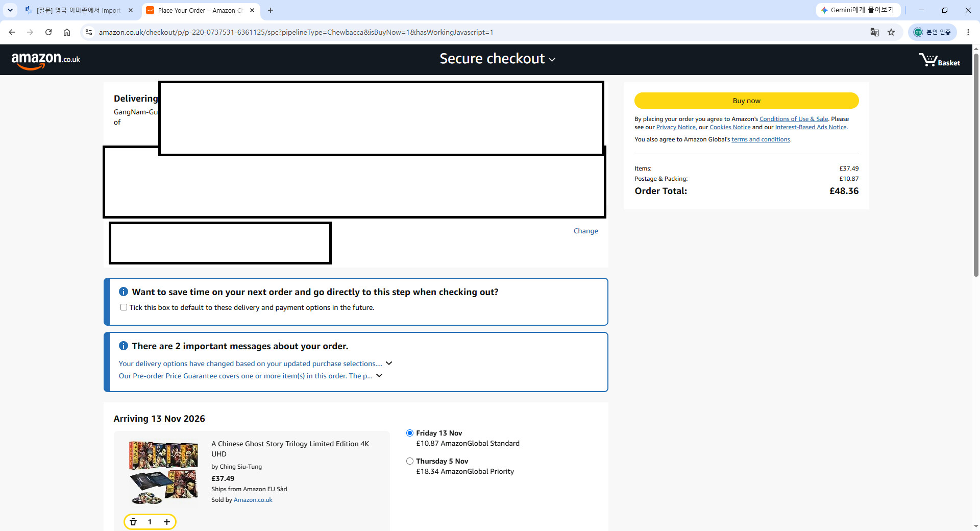Click the Ask Gemini button

point(858,10)
